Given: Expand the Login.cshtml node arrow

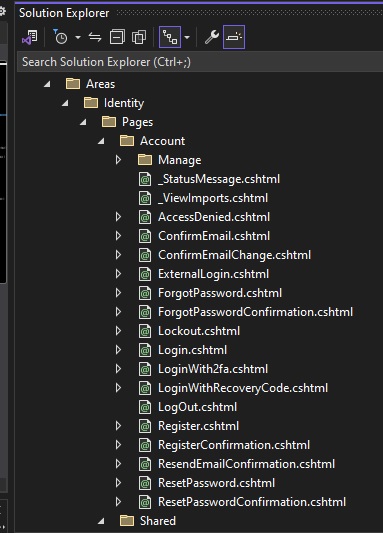Looking at the screenshot, I should click(x=118, y=350).
